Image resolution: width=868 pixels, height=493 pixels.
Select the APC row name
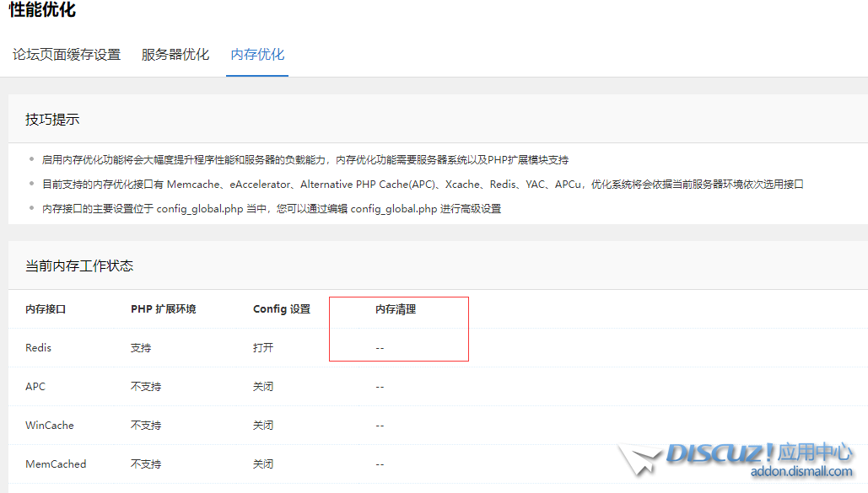point(35,387)
